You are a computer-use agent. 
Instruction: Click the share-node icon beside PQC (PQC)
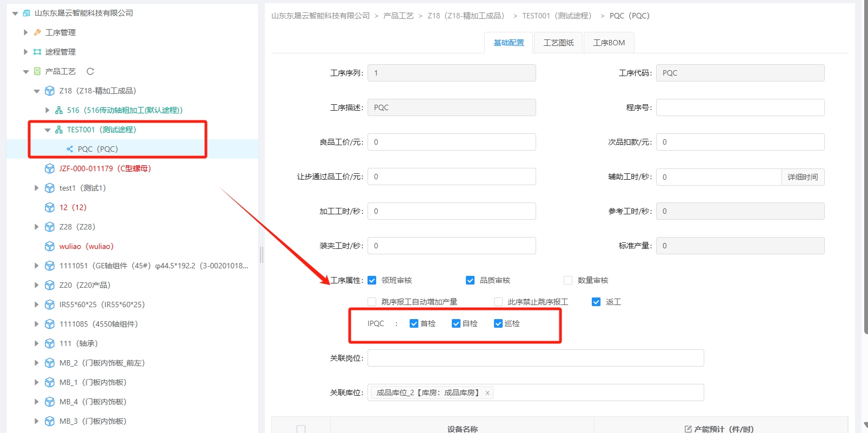[70, 149]
